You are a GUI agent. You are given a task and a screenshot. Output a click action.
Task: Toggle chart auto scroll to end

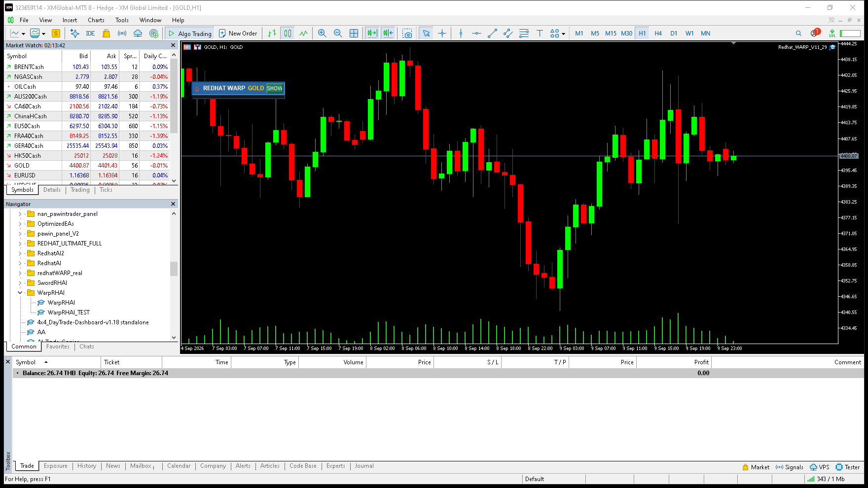[372, 34]
